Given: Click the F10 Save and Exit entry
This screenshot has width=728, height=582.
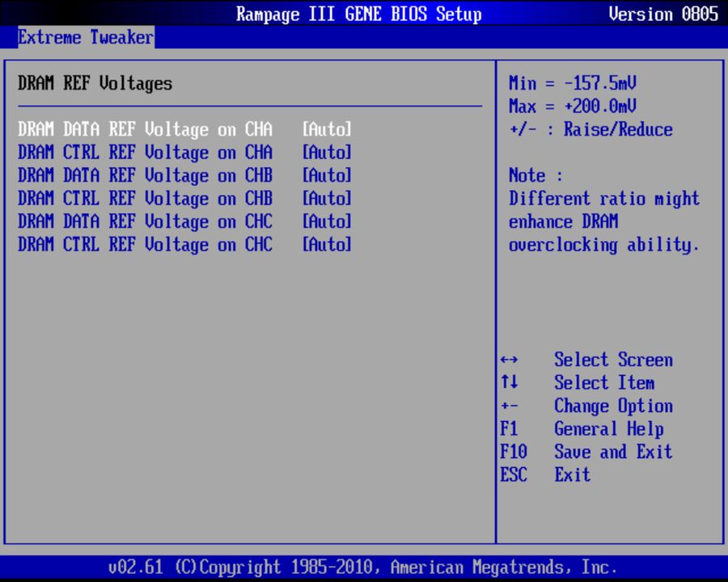Looking at the screenshot, I should [586, 452].
